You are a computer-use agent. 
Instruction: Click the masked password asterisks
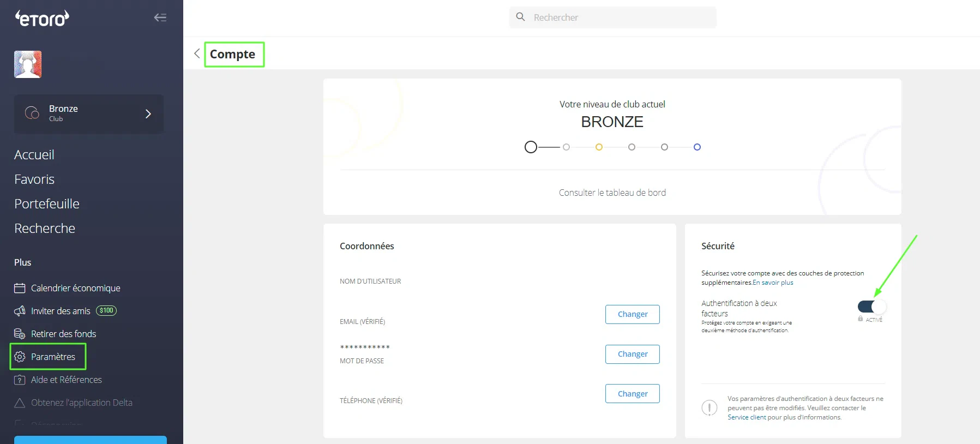click(x=365, y=347)
